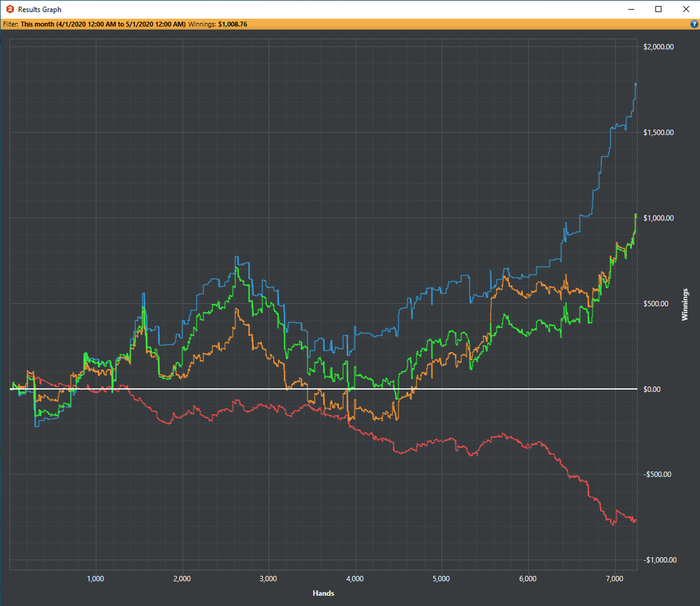The width and height of the screenshot is (700, 606).
Task: Click the 3,000 hands axis label
Action: click(268, 579)
